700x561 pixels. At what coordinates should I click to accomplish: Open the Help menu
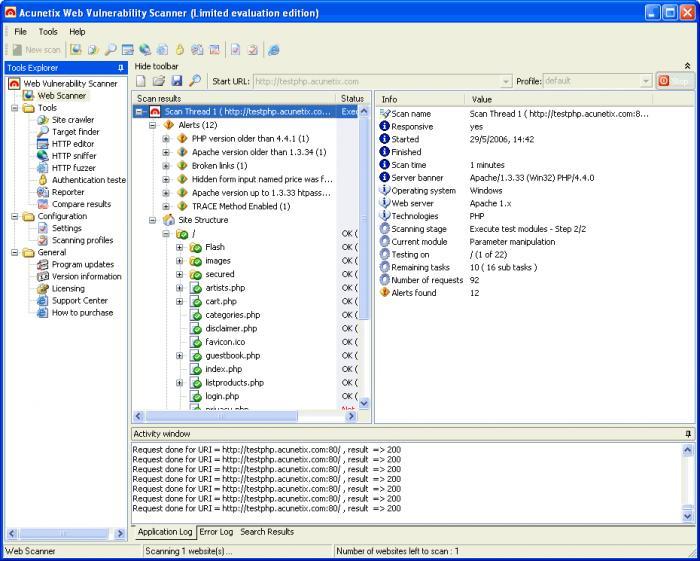[77, 32]
